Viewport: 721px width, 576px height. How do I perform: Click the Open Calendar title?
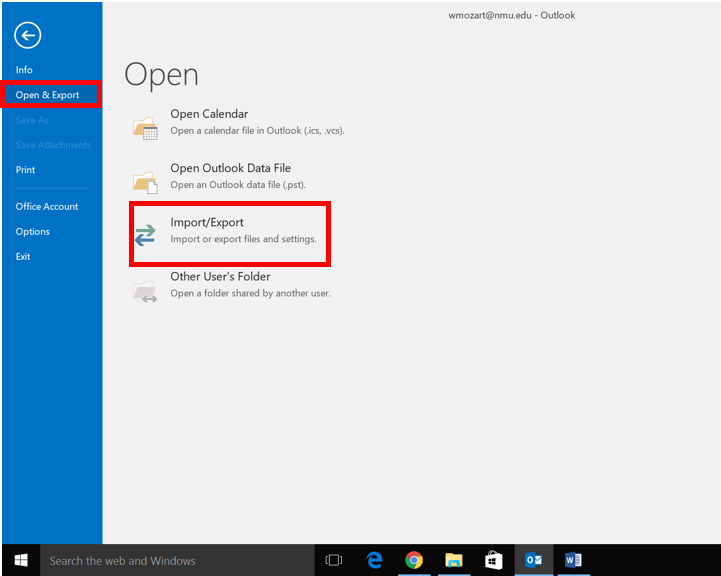209,114
